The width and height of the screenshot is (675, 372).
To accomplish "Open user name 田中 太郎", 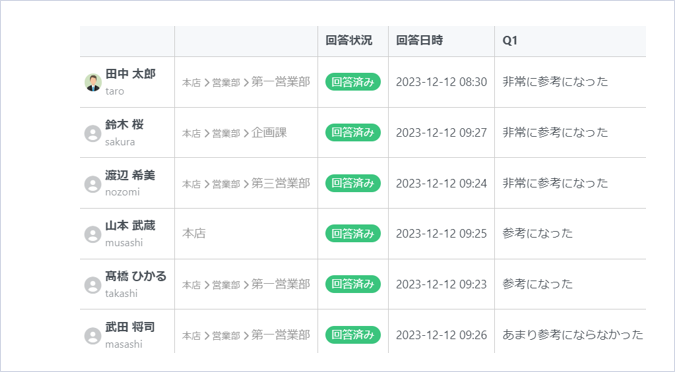I will point(130,74).
